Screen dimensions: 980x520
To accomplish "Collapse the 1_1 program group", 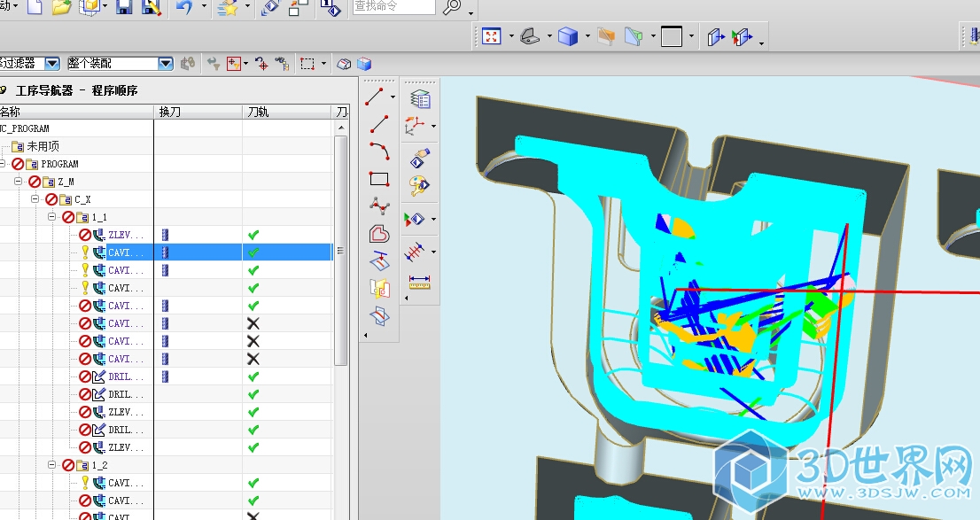I will coord(52,217).
